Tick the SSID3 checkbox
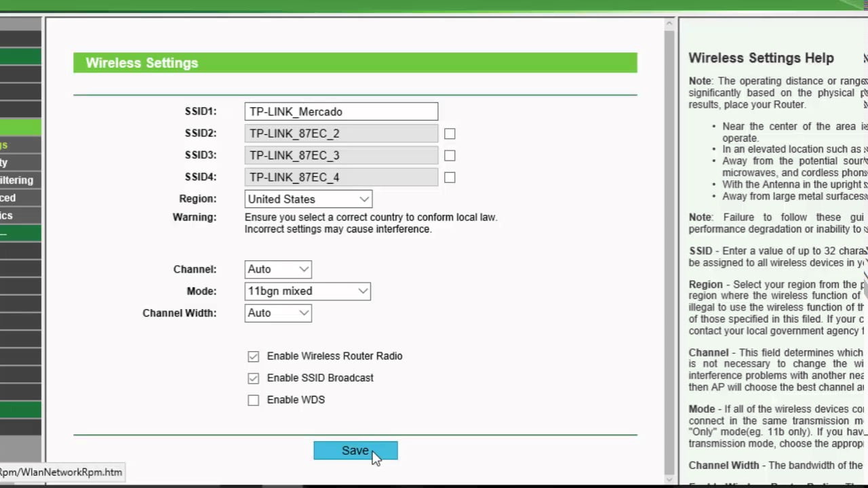Viewport: 868px width, 488px height. (x=450, y=156)
